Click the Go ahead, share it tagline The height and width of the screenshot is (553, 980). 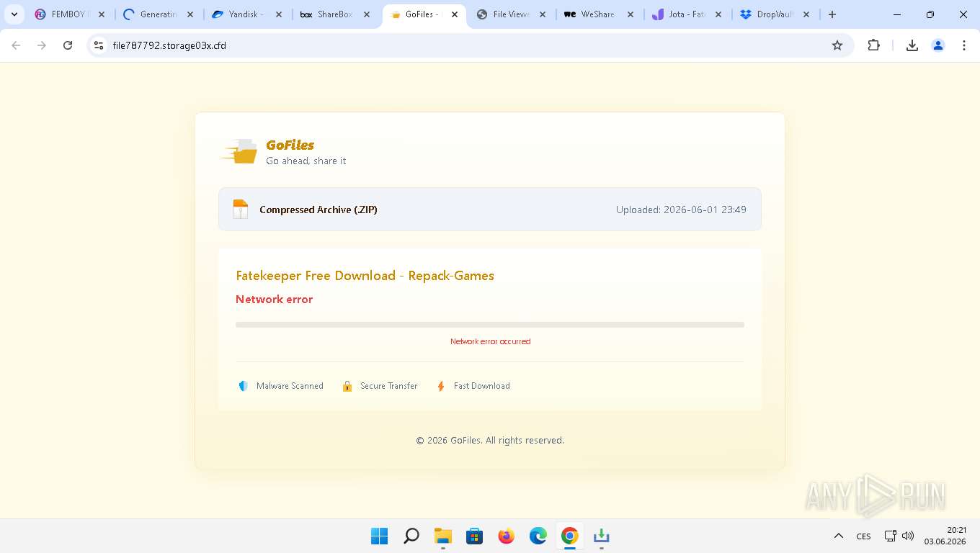pos(306,161)
